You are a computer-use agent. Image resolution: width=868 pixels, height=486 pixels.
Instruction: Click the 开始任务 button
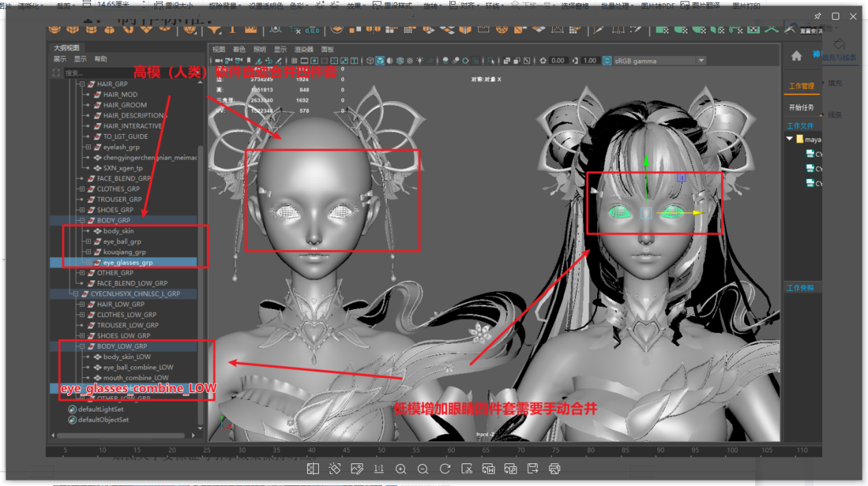[x=801, y=107]
